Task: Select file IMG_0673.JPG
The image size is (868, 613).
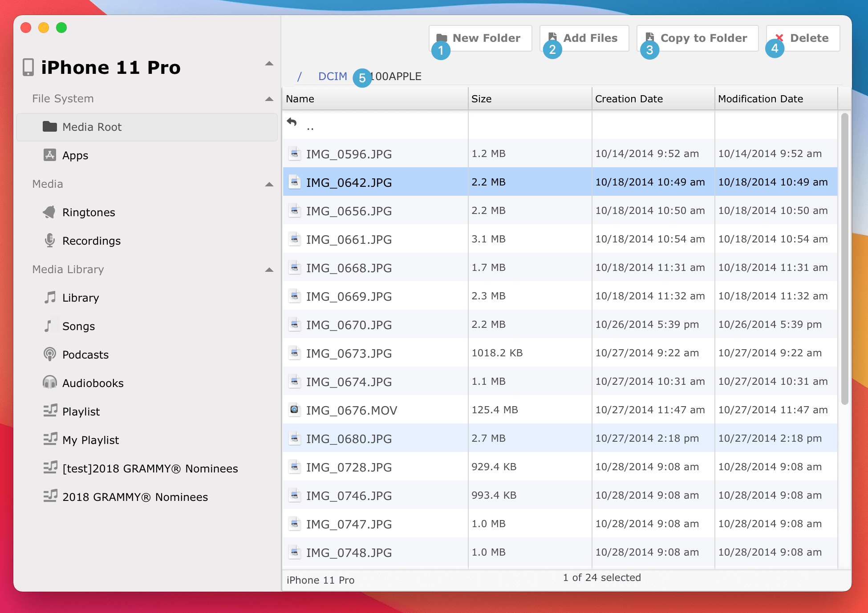Action: tap(560, 353)
